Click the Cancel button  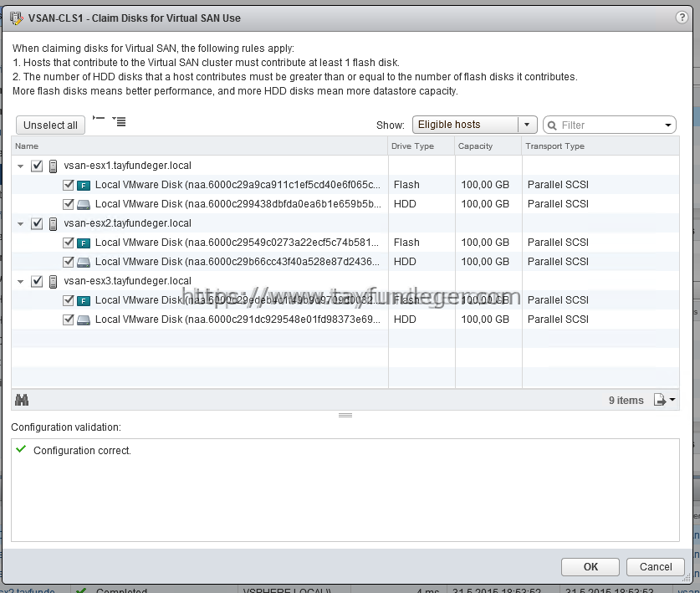click(x=656, y=567)
